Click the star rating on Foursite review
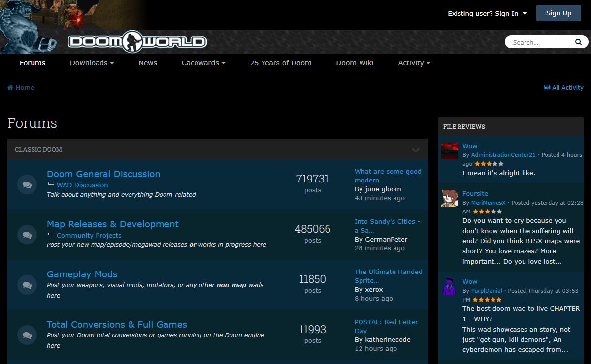This screenshot has height=364, width=591. [488, 212]
